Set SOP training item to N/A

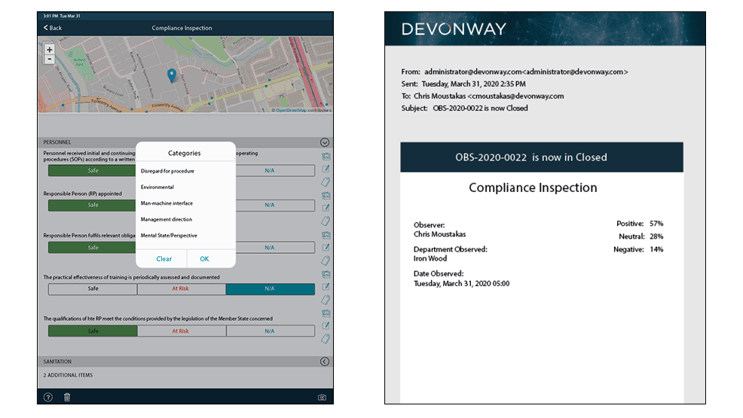(x=275, y=171)
